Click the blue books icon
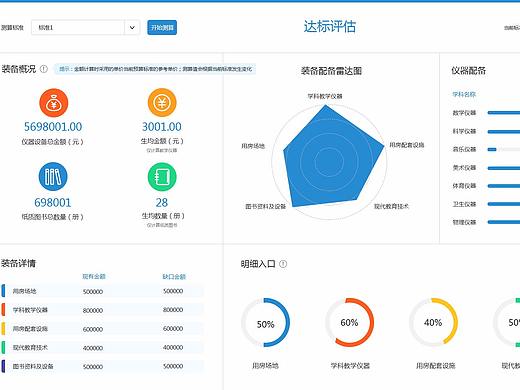 point(53,177)
